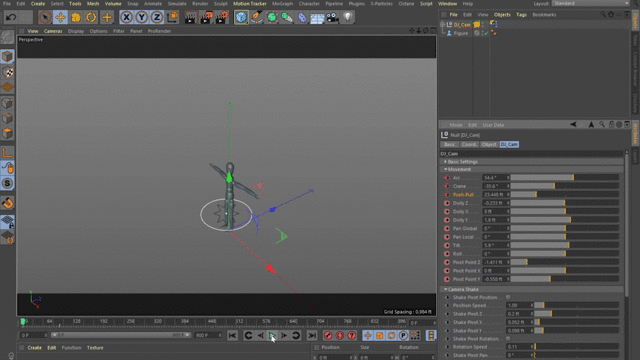
Task: Click the Crane value slider
Action: coord(565,186)
